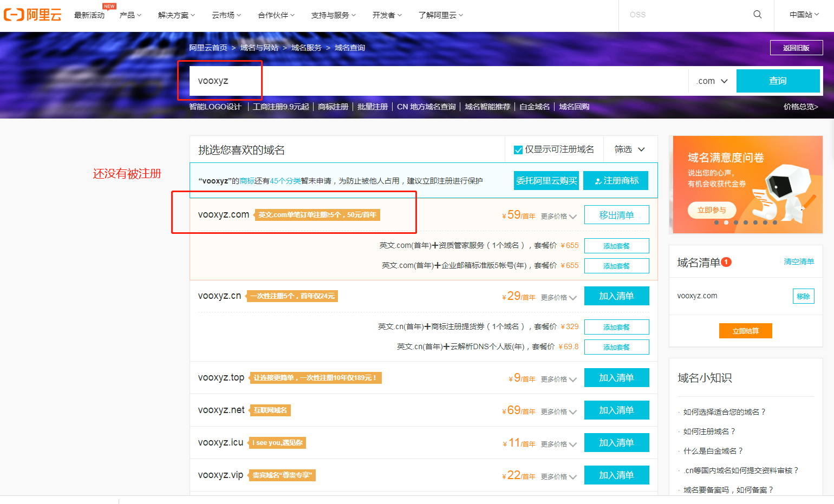Expand 更多价格 next to vooxyz.cn
The width and height of the screenshot is (834, 504).
click(558, 297)
